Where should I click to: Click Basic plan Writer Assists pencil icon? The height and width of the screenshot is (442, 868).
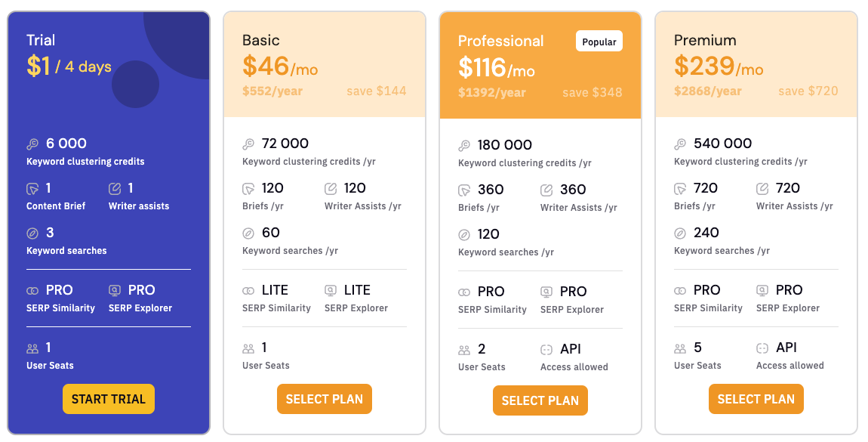331,188
